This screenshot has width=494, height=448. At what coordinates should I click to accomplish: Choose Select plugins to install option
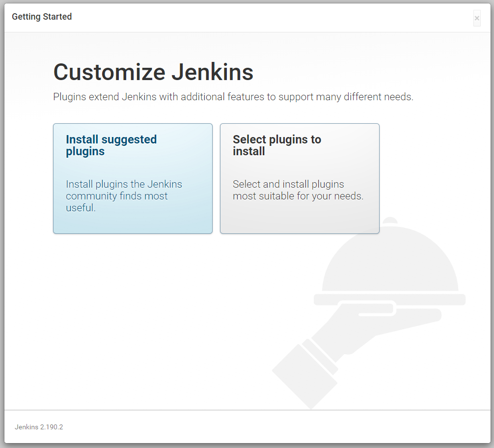click(300, 178)
